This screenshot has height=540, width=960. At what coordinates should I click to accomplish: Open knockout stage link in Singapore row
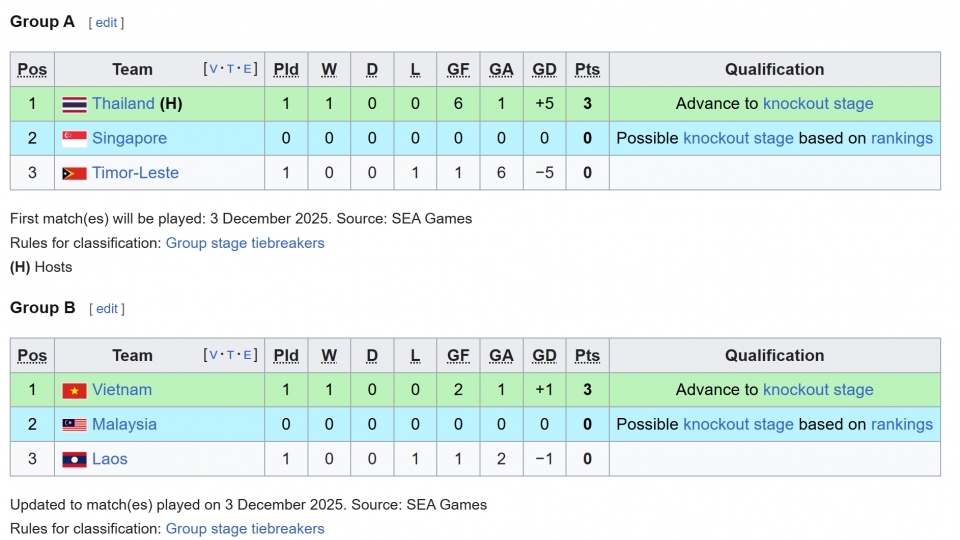pos(738,138)
